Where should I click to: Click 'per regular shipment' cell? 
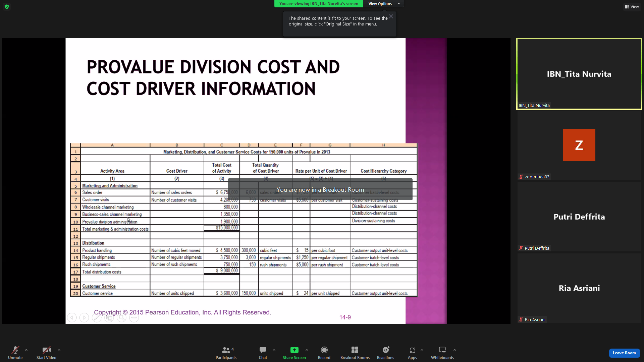[x=329, y=258]
